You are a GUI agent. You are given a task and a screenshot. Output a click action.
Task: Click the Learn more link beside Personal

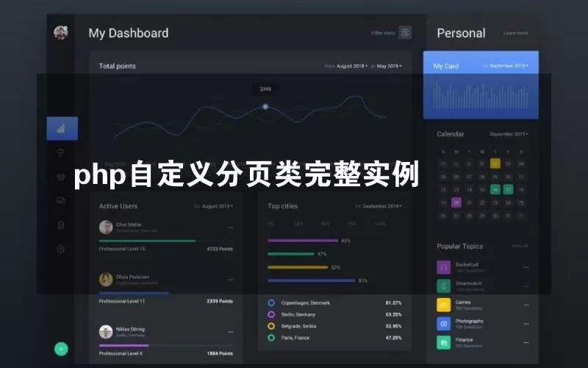tap(516, 33)
